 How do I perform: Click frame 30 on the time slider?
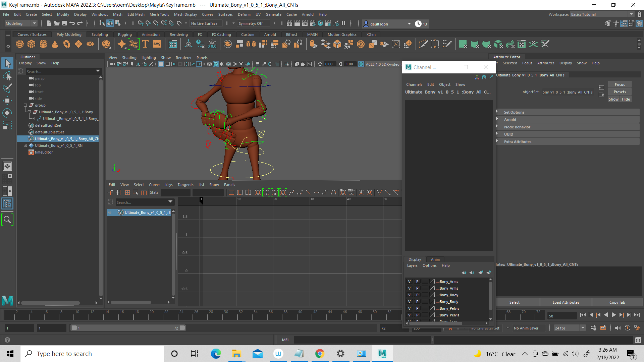pyautogui.click(x=223, y=315)
